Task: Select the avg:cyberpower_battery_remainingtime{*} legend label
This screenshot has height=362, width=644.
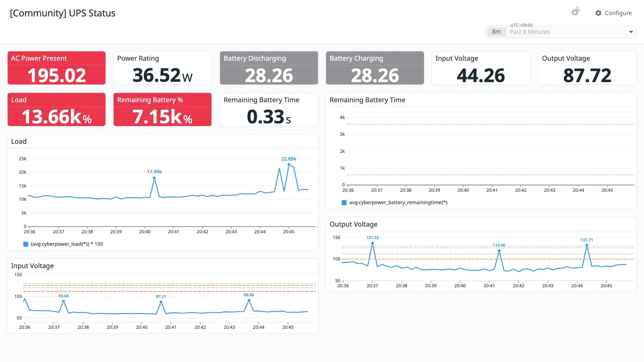Action: point(398,202)
